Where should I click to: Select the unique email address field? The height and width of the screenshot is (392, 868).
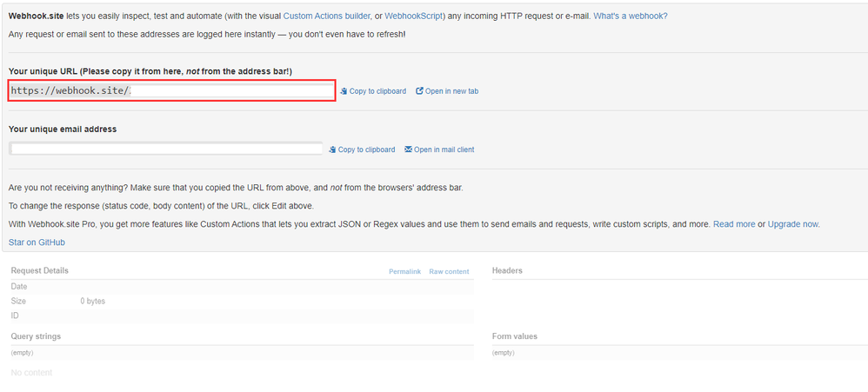tap(166, 149)
